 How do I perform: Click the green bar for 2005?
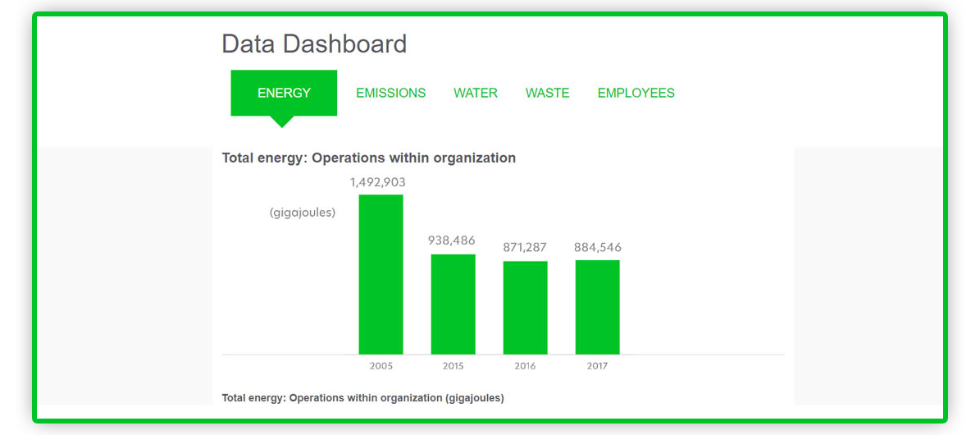[381, 274]
